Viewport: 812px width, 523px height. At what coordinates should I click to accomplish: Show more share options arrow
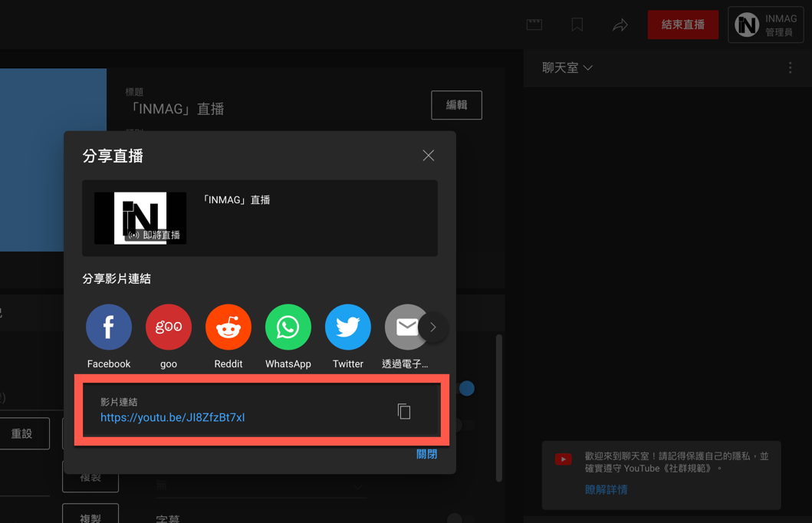(433, 327)
